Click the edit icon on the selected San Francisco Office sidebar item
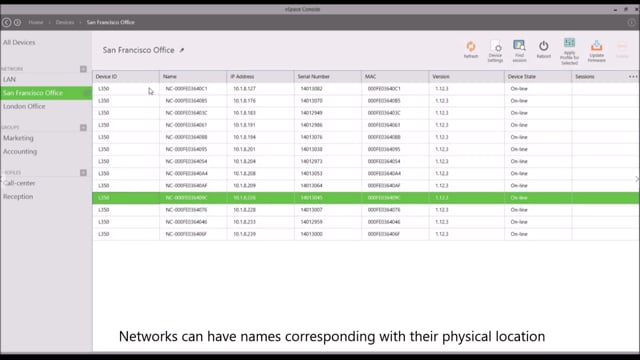The width and height of the screenshot is (640, 360). [x=87, y=93]
